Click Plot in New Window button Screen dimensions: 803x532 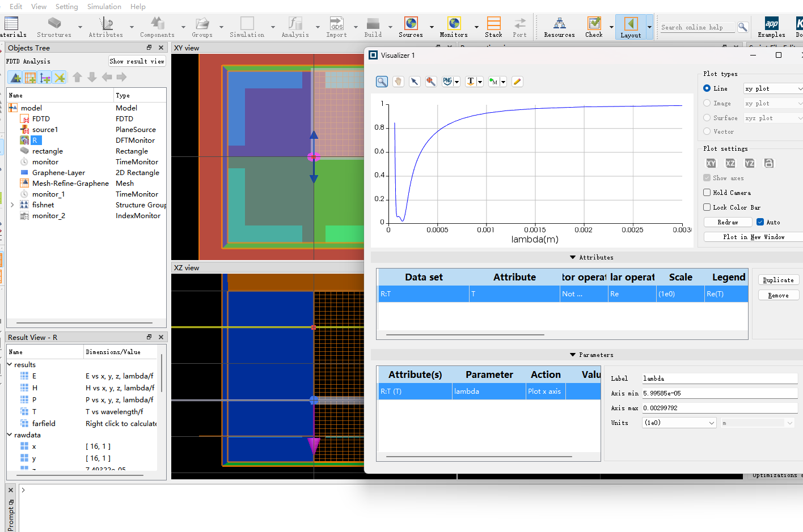pos(754,237)
